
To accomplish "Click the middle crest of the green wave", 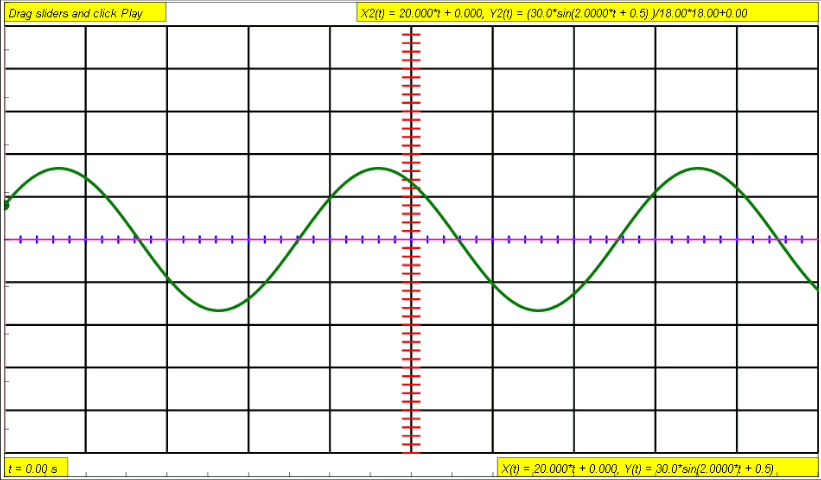I will (x=379, y=168).
